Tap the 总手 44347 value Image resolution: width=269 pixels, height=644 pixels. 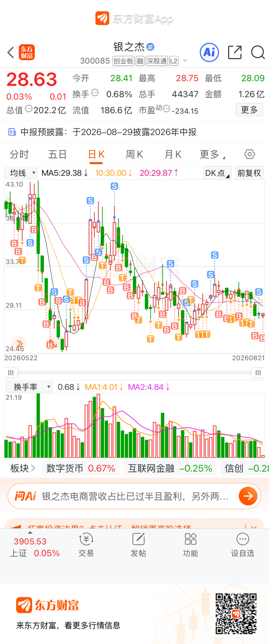pos(185,94)
